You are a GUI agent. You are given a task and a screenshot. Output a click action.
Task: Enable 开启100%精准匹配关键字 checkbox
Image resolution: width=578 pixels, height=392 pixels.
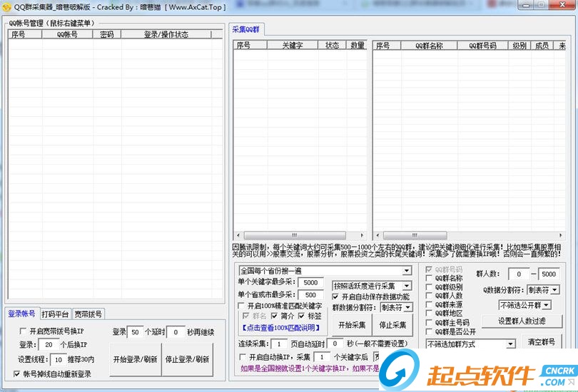(241, 306)
